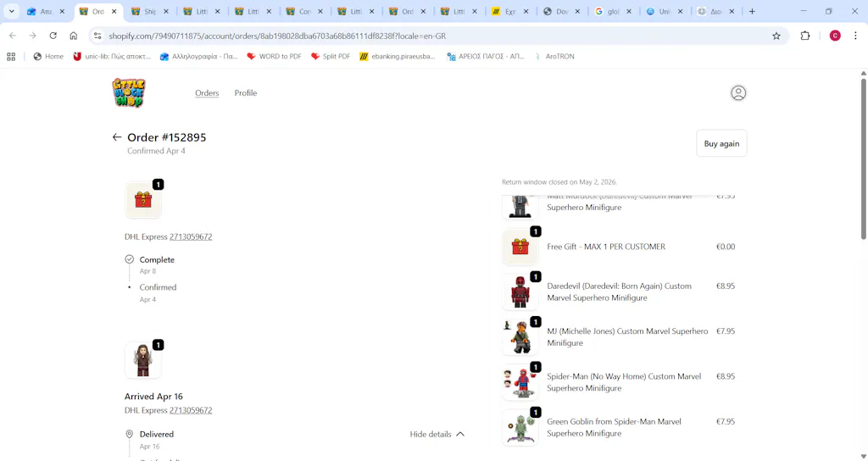
Task: Select the 'Delivered' status text
Action: pyautogui.click(x=157, y=434)
